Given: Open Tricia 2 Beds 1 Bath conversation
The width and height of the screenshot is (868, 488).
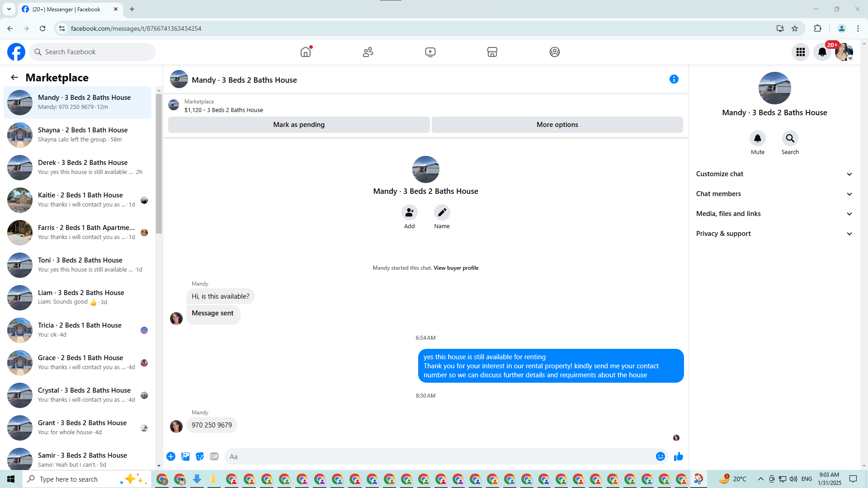Looking at the screenshot, I should 78,330.
